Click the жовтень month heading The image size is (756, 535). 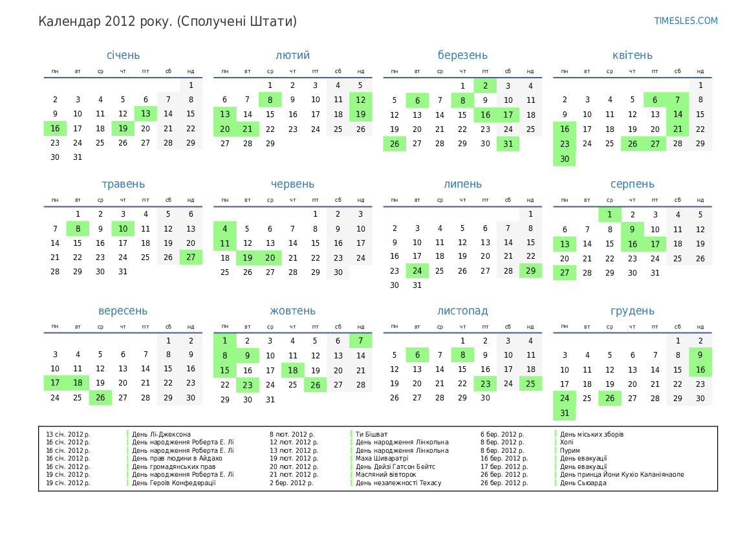[292, 311]
